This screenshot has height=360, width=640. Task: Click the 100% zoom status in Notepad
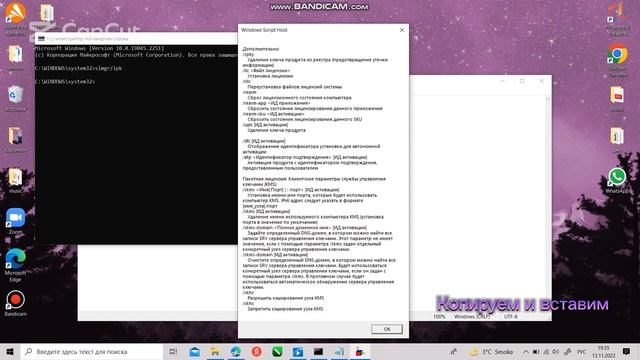pos(439,316)
